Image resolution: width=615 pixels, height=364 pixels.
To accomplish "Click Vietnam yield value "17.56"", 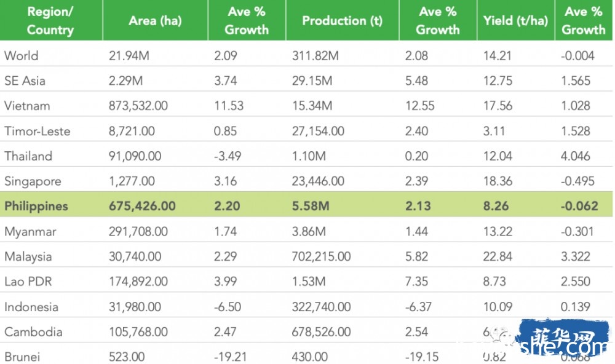I will point(498,106).
